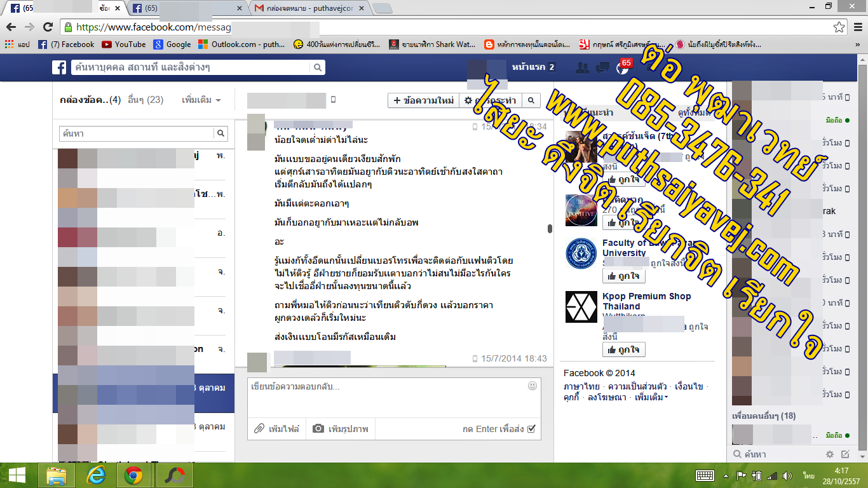Open Faculty of Law page logo thumbnail
This screenshot has height=488, width=868.
pyautogui.click(x=581, y=254)
